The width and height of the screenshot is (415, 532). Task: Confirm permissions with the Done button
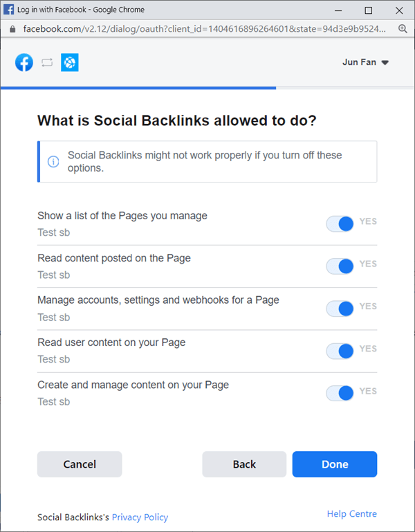click(x=335, y=464)
